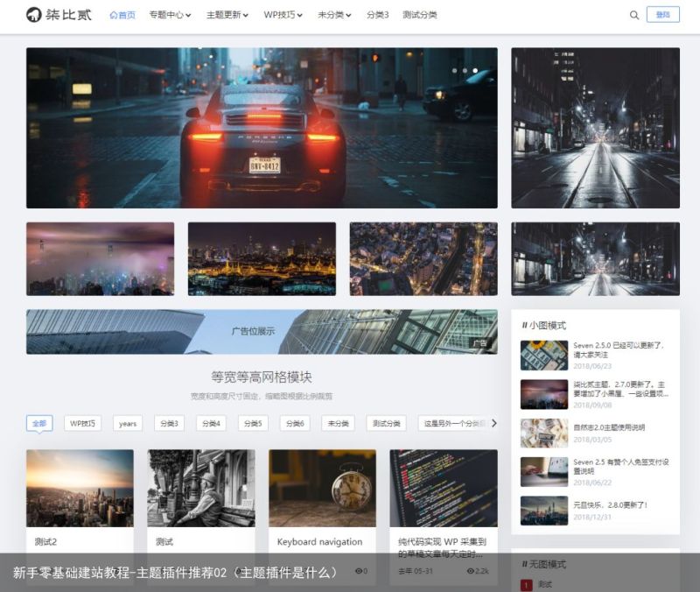Expand the 未分类 dropdown in the top navigation

[x=334, y=15]
